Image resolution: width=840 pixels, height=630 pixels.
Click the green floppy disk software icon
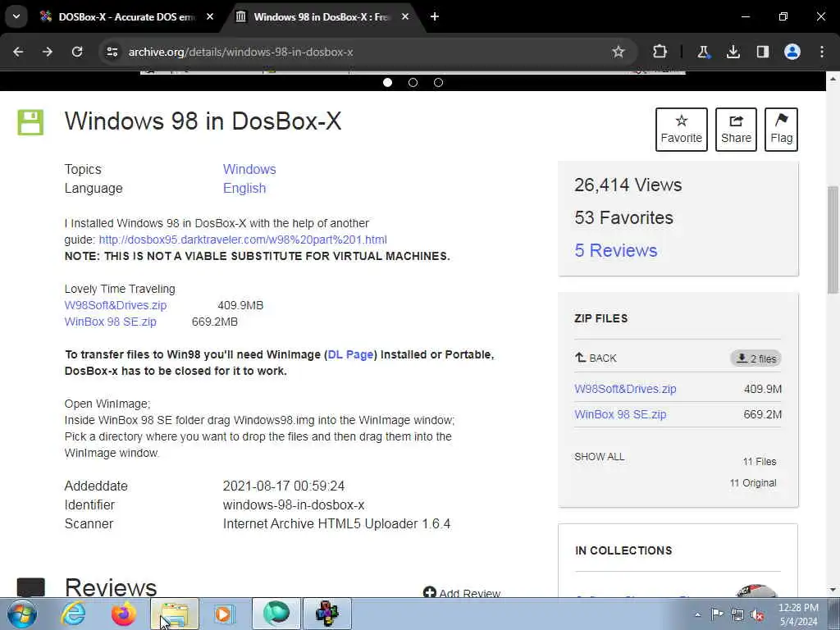pos(30,122)
